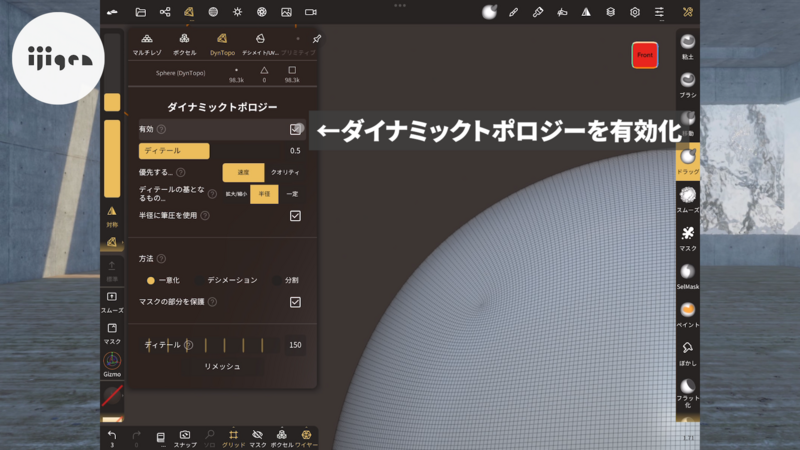
Task: Switch to the マルチレゾ tab
Action: [147, 44]
